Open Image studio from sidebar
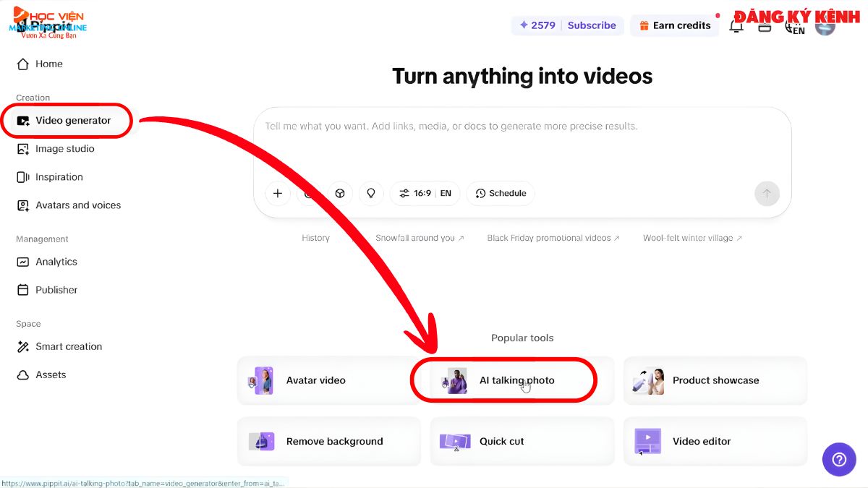Image resolution: width=868 pixels, height=488 pixels. click(65, 149)
